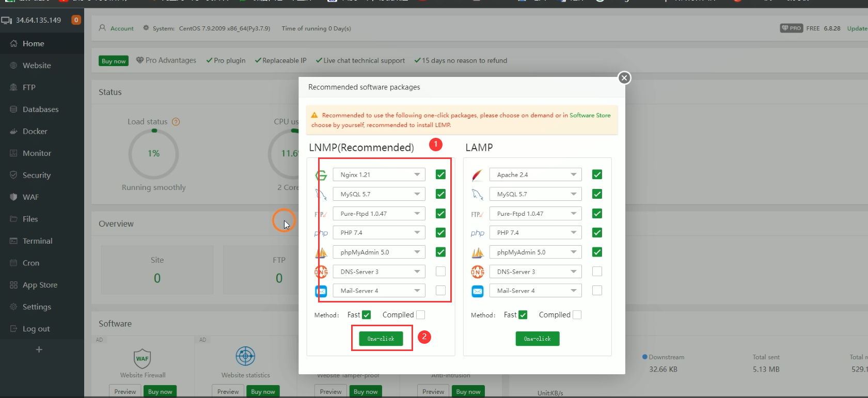The height and width of the screenshot is (398, 868).
Task: Click the Home icon in the sidebar
Action: pyautogui.click(x=13, y=44)
